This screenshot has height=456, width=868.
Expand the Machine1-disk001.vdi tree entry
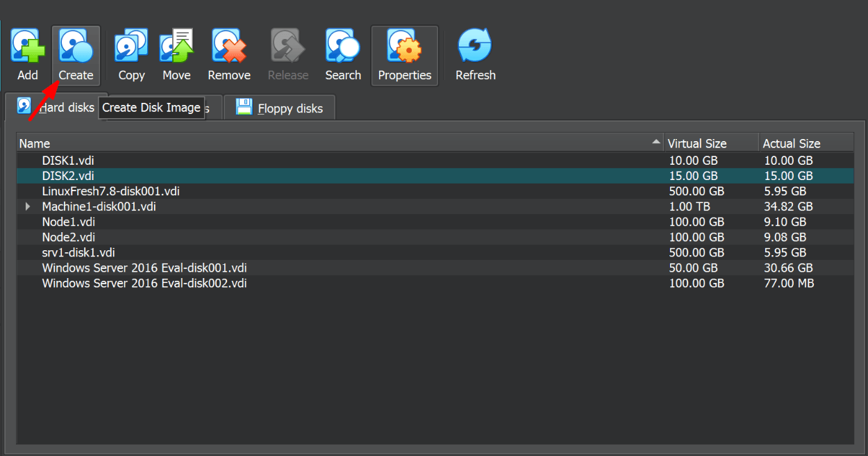click(x=27, y=206)
